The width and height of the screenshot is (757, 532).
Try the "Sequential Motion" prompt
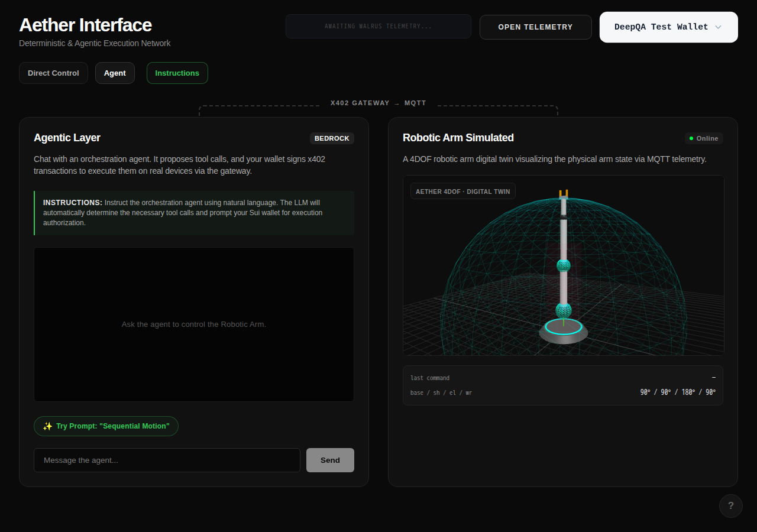tap(106, 426)
